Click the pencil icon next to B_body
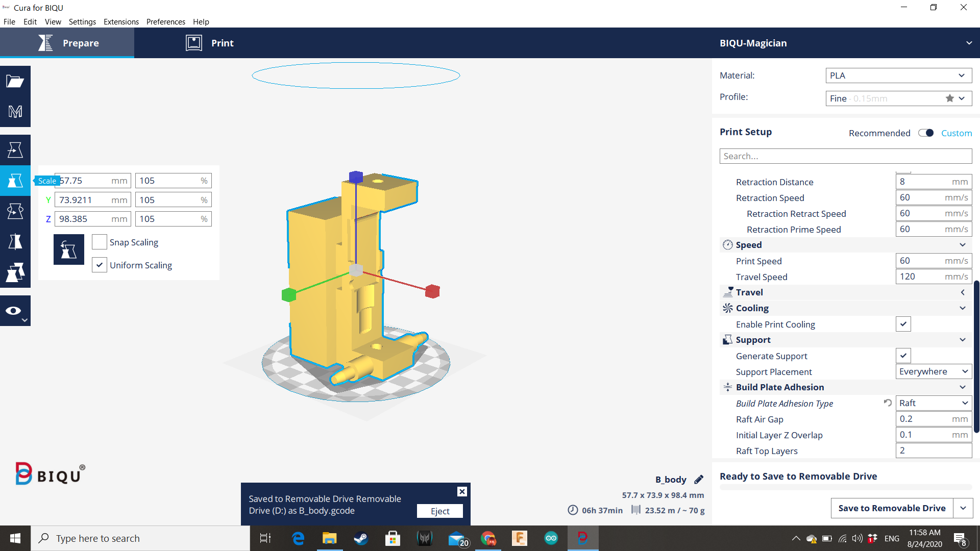 pyautogui.click(x=699, y=480)
